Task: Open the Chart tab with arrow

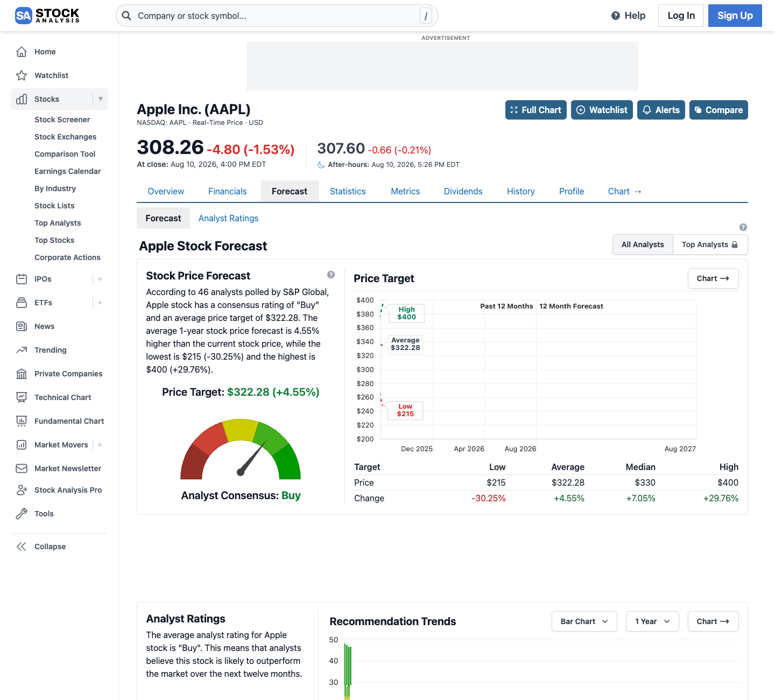Action: tap(625, 191)
